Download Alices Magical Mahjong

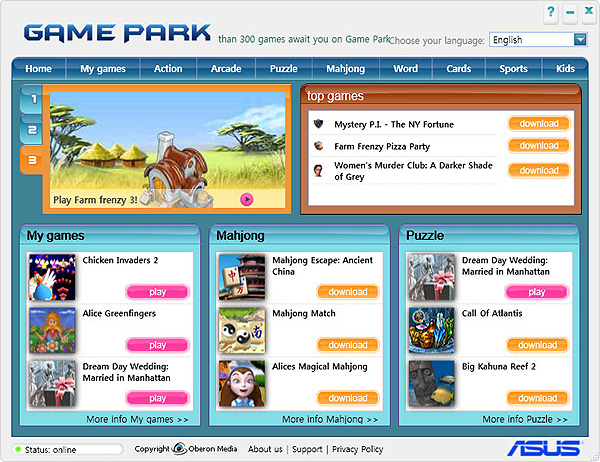pyautogui.click(x=348, y=398)
